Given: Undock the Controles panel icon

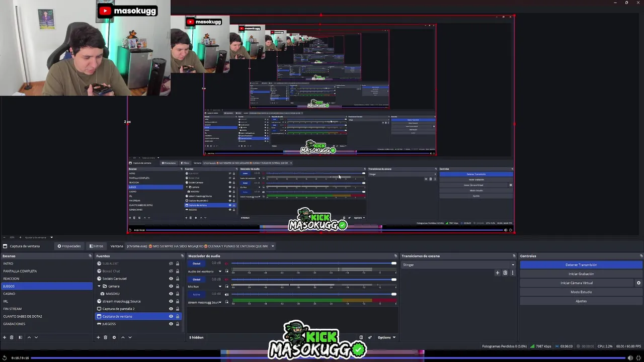Looking at the screenshot, I should point(640,256).
